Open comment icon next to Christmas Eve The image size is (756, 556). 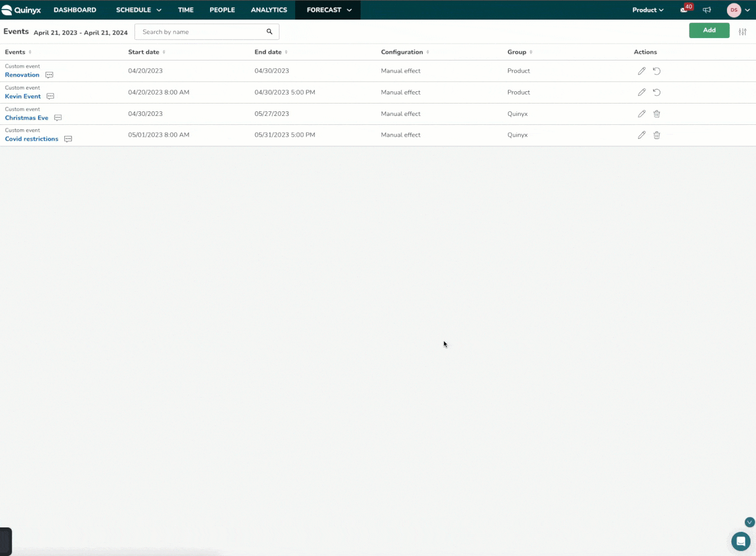pyautogui.click(x=58, y=118)
